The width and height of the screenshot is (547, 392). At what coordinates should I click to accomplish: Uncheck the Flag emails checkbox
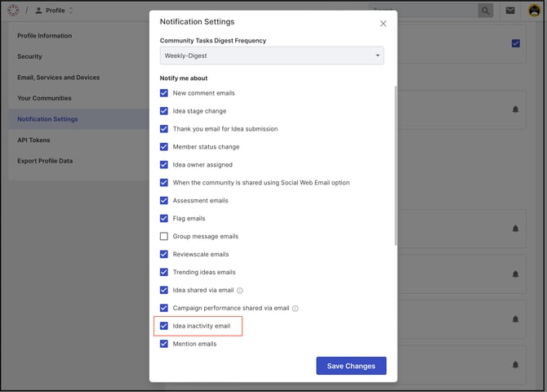[164, 218]
